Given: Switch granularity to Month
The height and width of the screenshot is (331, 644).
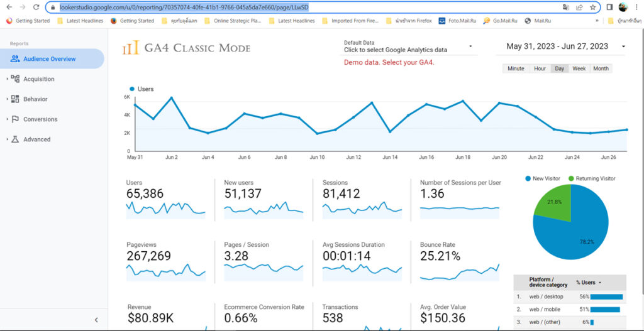Looking at the screenshot, I should (601, 68).
